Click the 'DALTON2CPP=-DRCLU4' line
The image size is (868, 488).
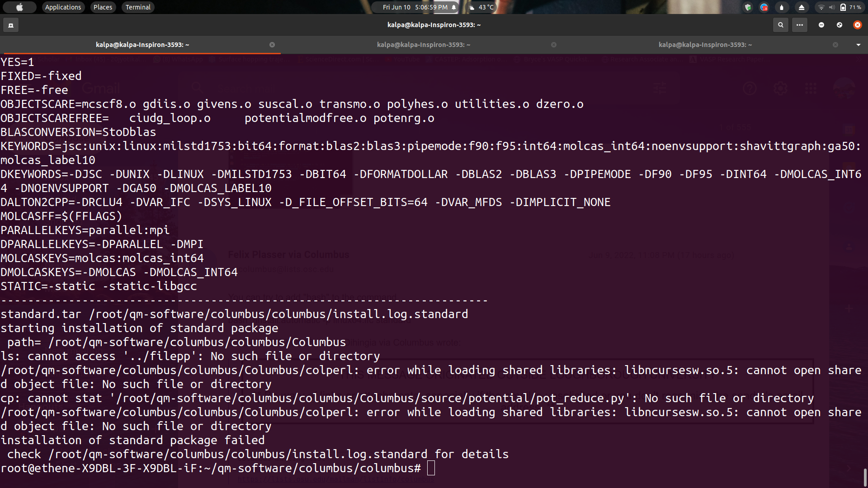coord(306,202)
